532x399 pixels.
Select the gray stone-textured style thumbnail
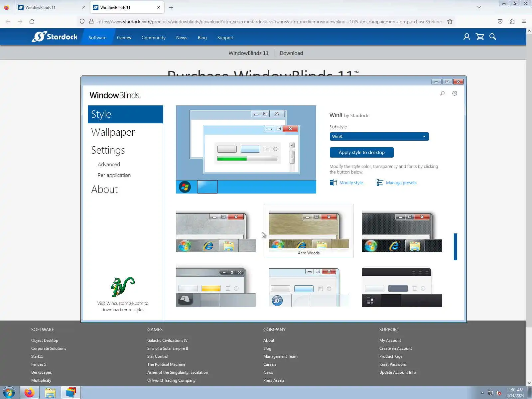216,232
